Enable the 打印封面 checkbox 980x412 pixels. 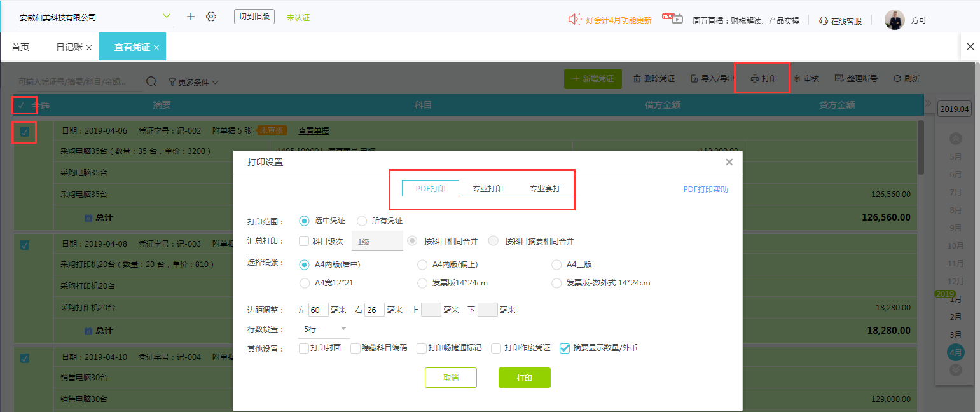(x=304, y=348)
